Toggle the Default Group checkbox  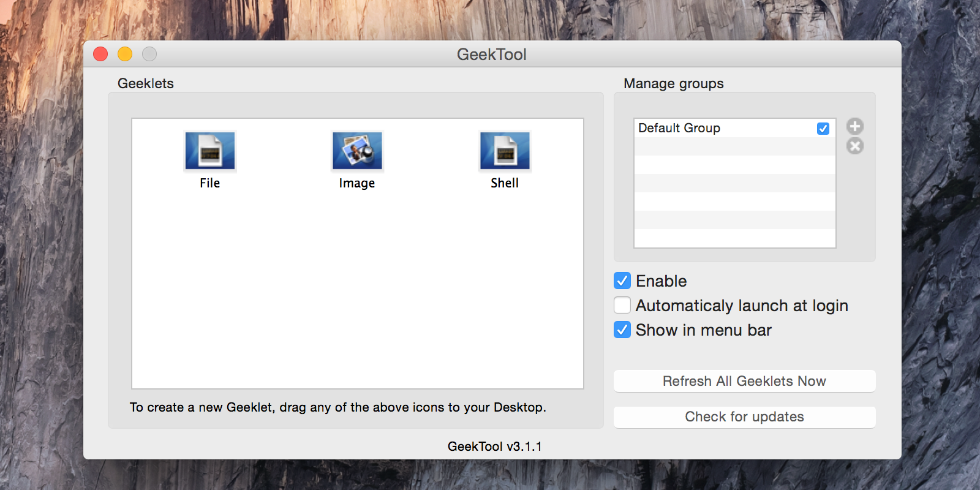[823, 129]
